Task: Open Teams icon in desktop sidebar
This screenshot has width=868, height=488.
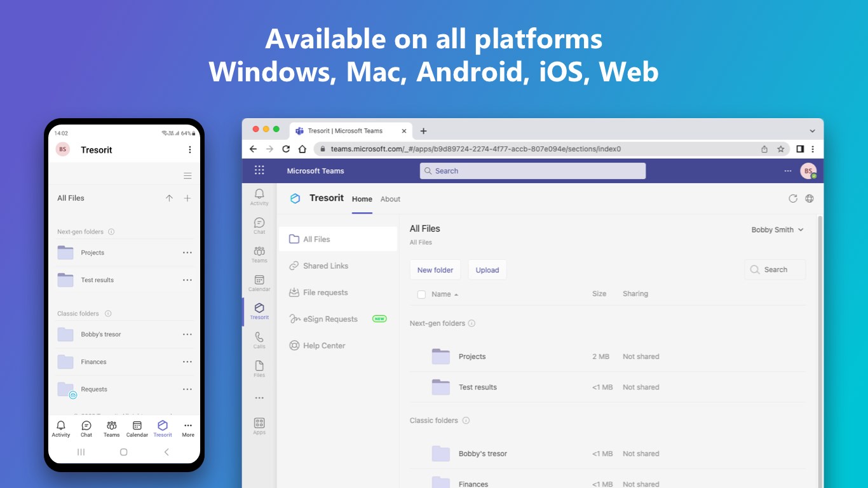Action: tap(259, 254)
